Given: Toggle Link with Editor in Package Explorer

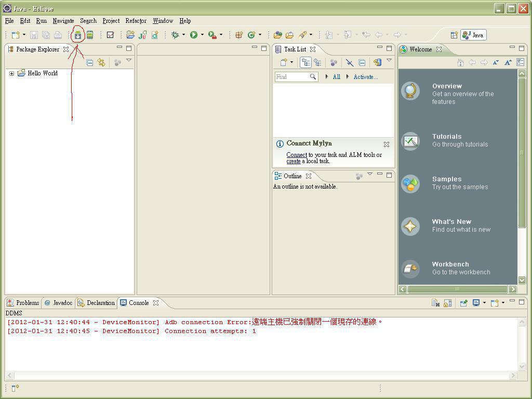Looking at the screenshot, I should pos(102,62).
